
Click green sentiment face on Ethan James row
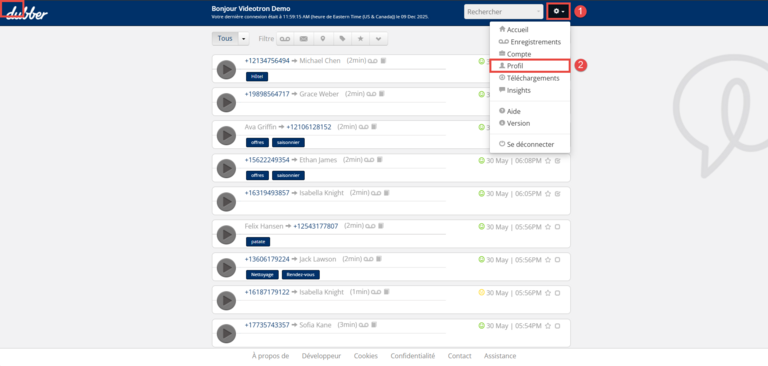point(481,160)
